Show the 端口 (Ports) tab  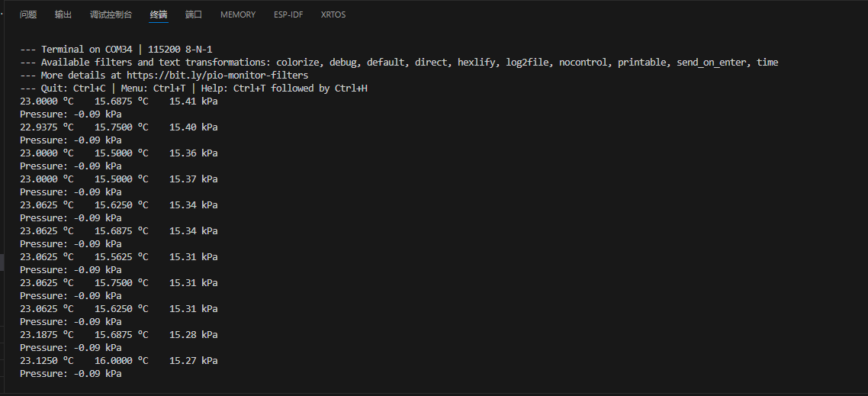194,14
